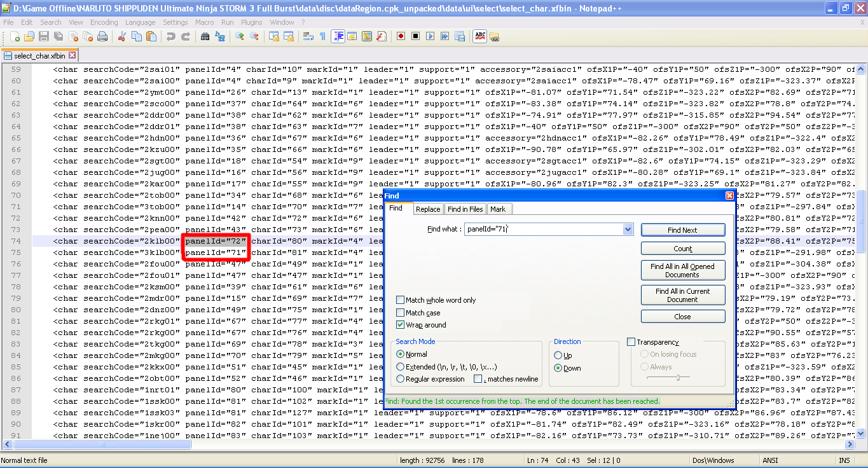The height and width of the screenshot is (468, 868).
Task: Select Regular expression search mode radio
Action: 400,379
